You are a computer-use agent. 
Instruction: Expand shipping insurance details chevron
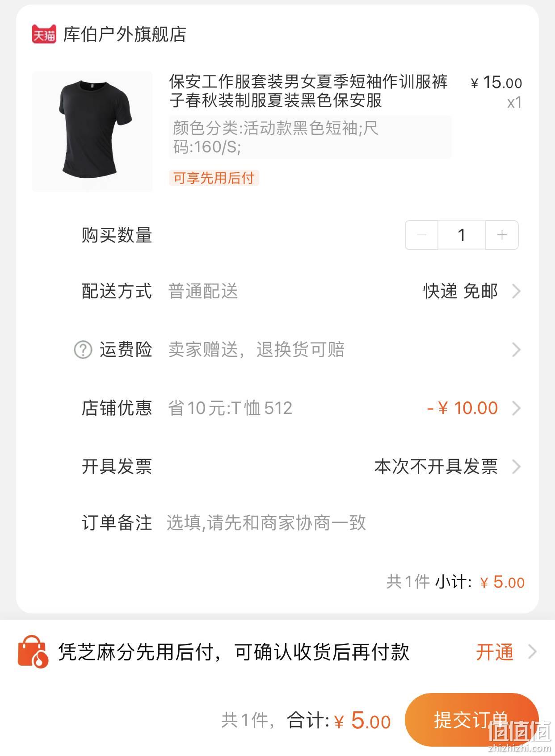click(516, 350)
